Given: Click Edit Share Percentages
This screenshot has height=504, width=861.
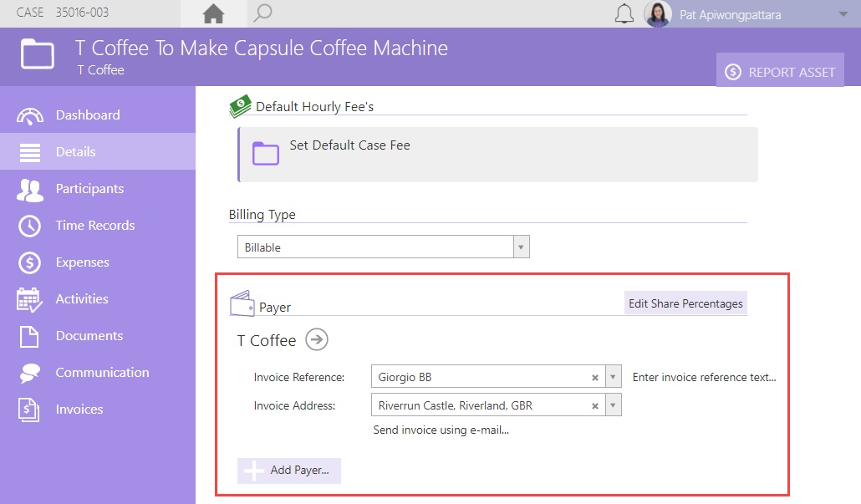Looking at the screenshot, I should (x=685, y=303).
